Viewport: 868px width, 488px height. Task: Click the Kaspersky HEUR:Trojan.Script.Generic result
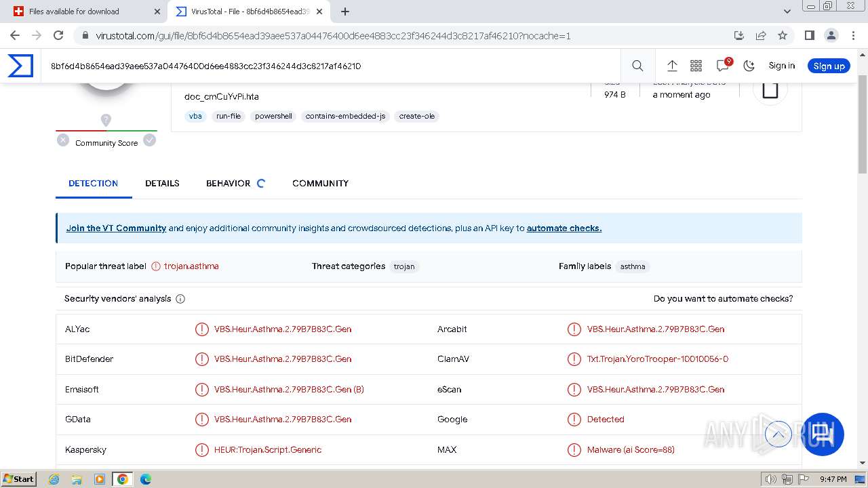point(268,450)
